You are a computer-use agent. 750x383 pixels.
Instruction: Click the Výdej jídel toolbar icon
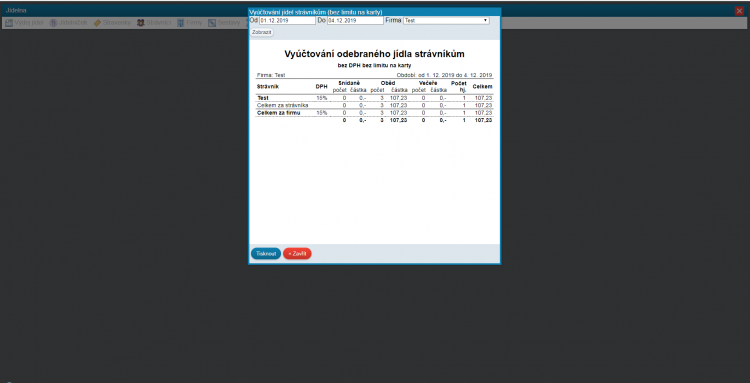9,22
